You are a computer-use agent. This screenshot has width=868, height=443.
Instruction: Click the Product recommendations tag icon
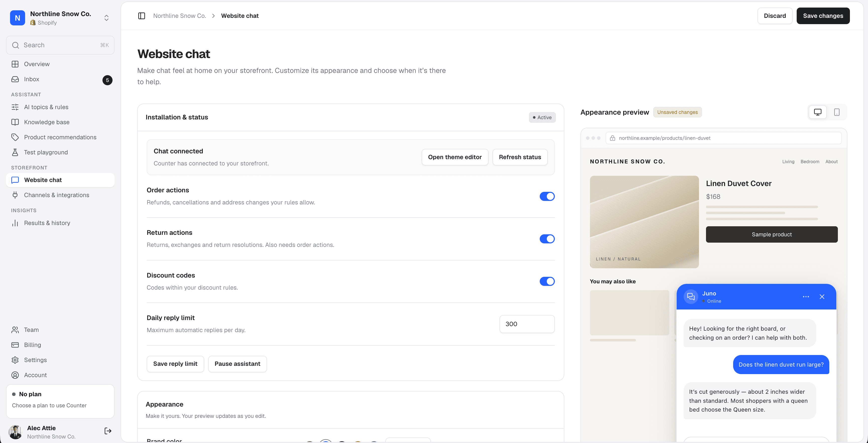tap(15, 137)
